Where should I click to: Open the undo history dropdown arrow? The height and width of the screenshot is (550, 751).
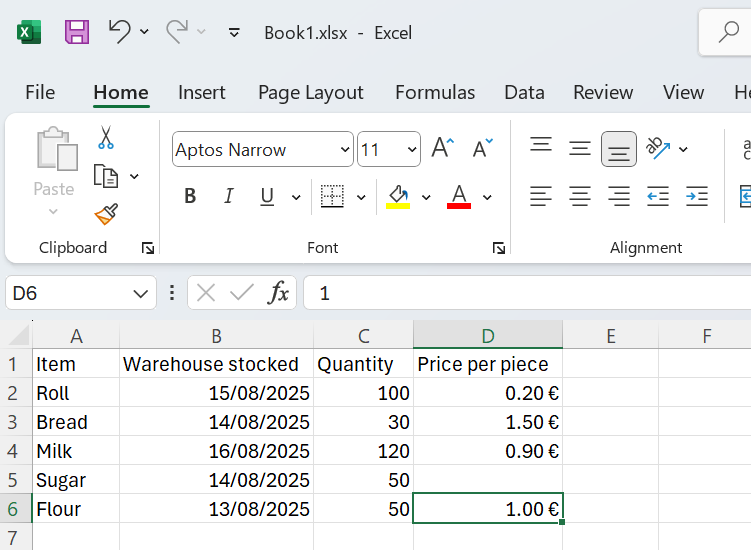[x=144, y=32]
